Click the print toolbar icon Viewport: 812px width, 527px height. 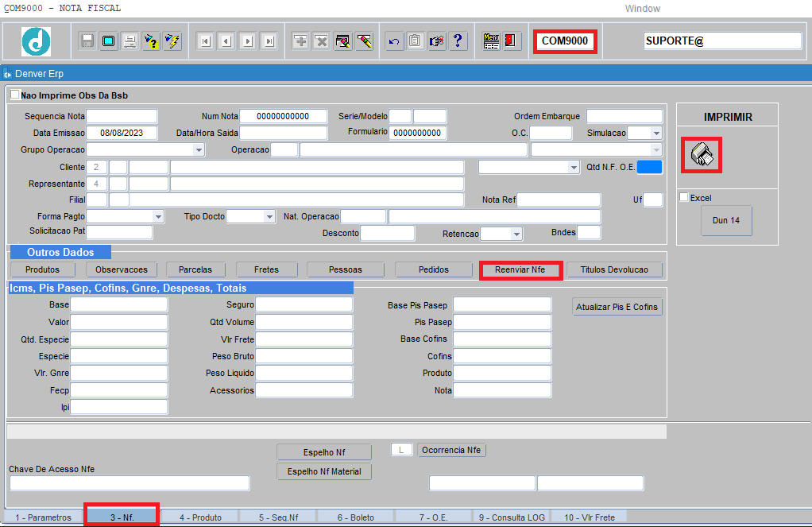coord(130,41)
